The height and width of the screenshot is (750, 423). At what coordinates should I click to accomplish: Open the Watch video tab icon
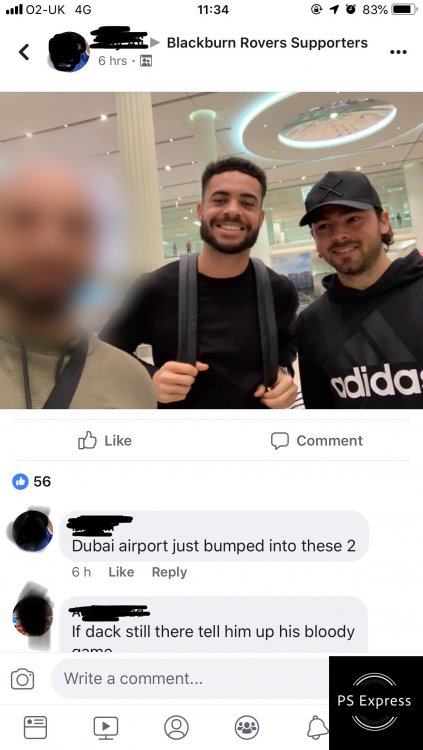[106, 728]
